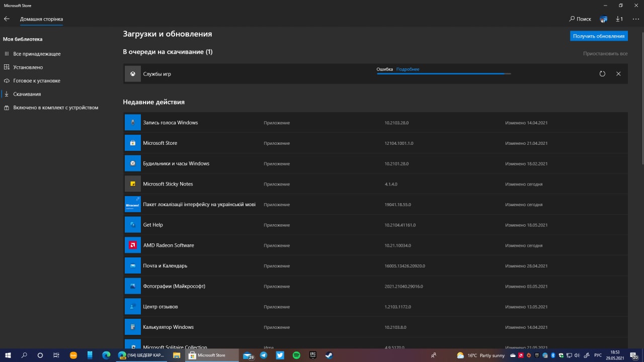644x362 pixels.
Task: Open Пакет локалізації інтерфейсу entry name
Action: pyautogui.click(x=199, y=205)
